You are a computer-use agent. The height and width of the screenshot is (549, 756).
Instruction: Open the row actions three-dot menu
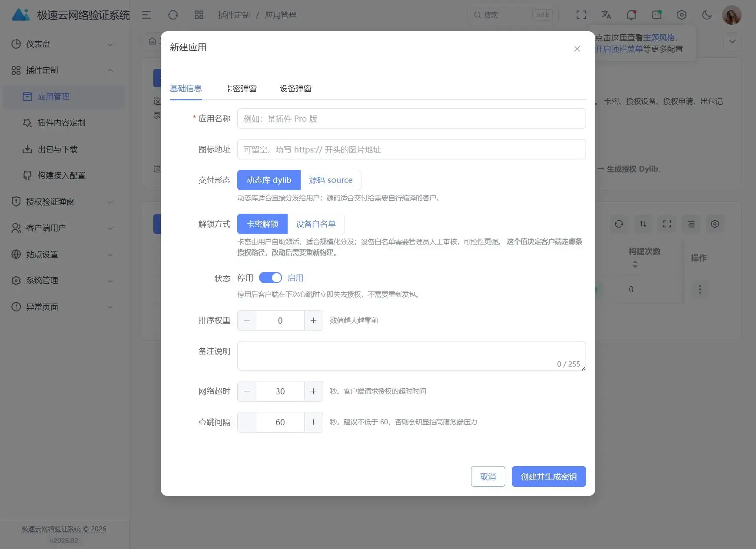[700, 289]
